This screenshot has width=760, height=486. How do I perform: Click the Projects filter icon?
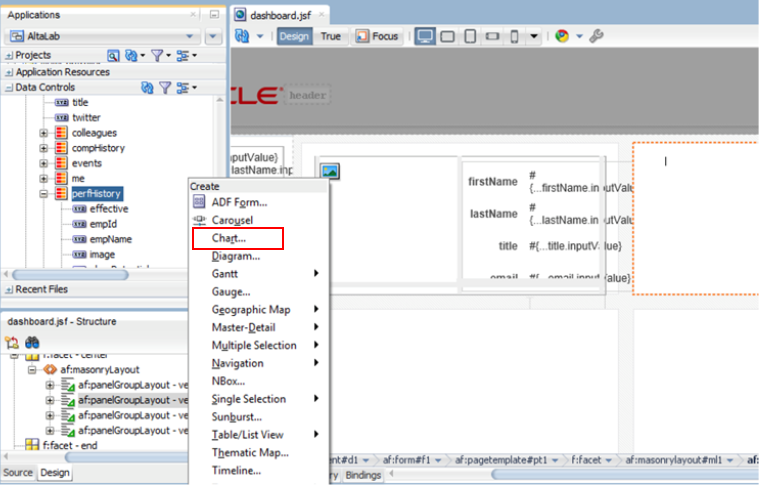pyautogui.click(x=157, y=56)
